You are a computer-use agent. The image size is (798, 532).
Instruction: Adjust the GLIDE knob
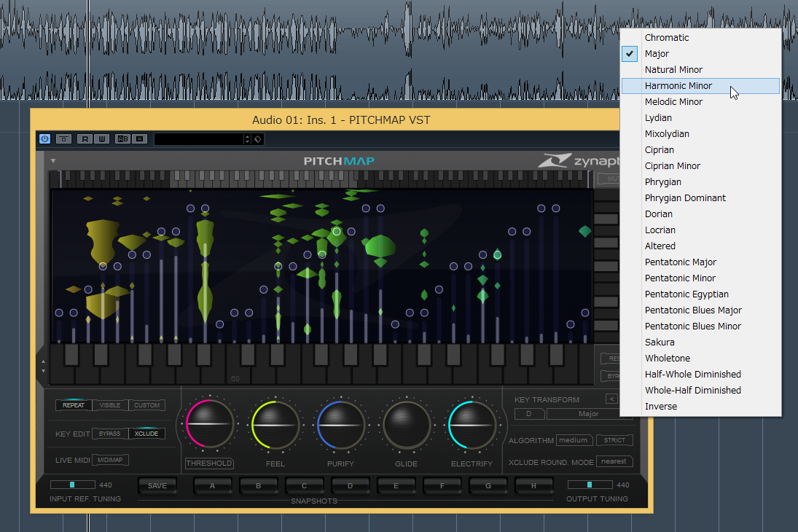point(406,424)
